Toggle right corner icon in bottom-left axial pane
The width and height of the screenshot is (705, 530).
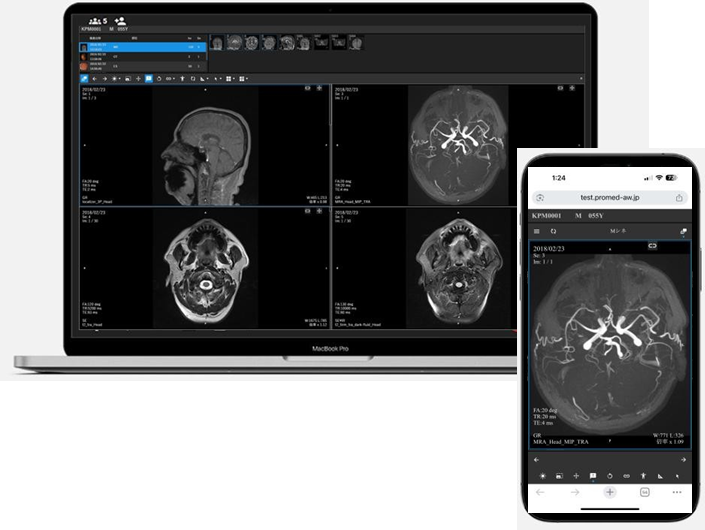click(x=319, y=211)
